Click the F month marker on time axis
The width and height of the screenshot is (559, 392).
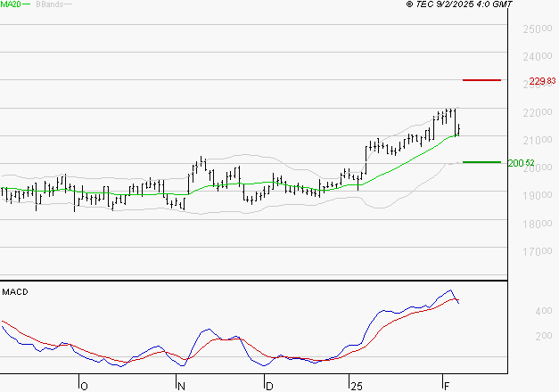(447, 386)
